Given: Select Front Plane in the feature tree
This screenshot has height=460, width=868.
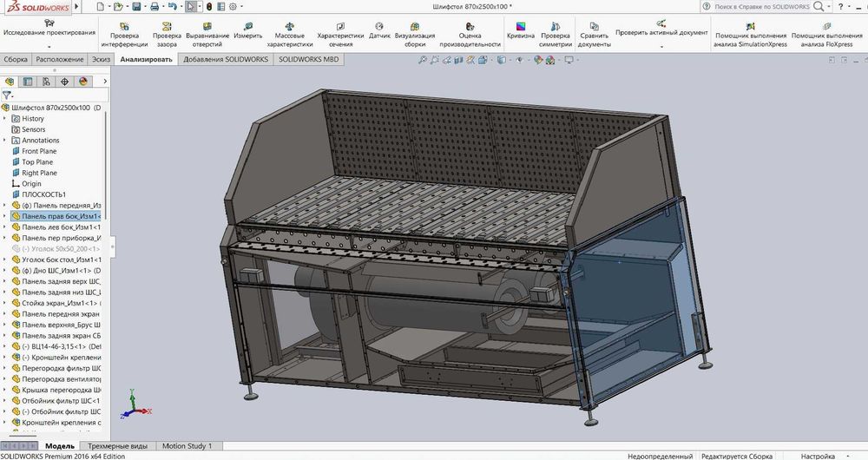Looking at the screenshot, I should pyautogui.click(x=39, y=151).
